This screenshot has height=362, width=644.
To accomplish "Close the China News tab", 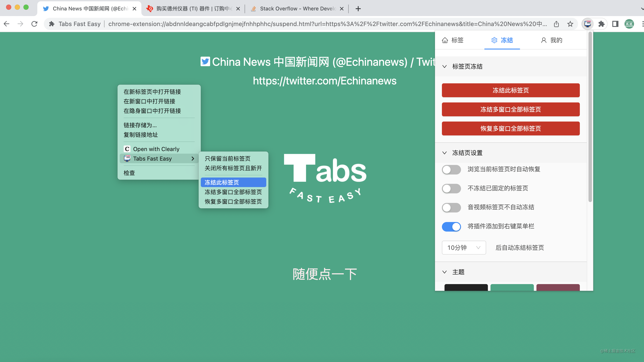I will 134,9.
